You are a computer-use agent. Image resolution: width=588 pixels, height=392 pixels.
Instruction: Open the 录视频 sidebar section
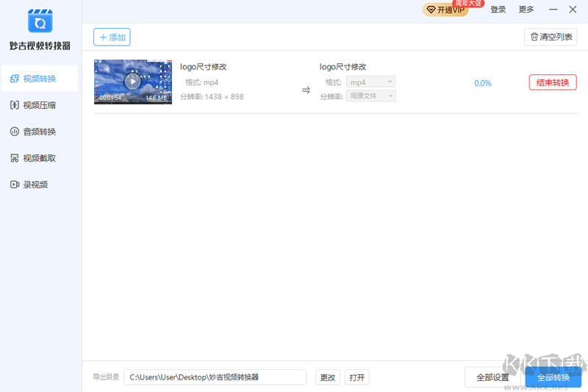(x=40, y=185)
